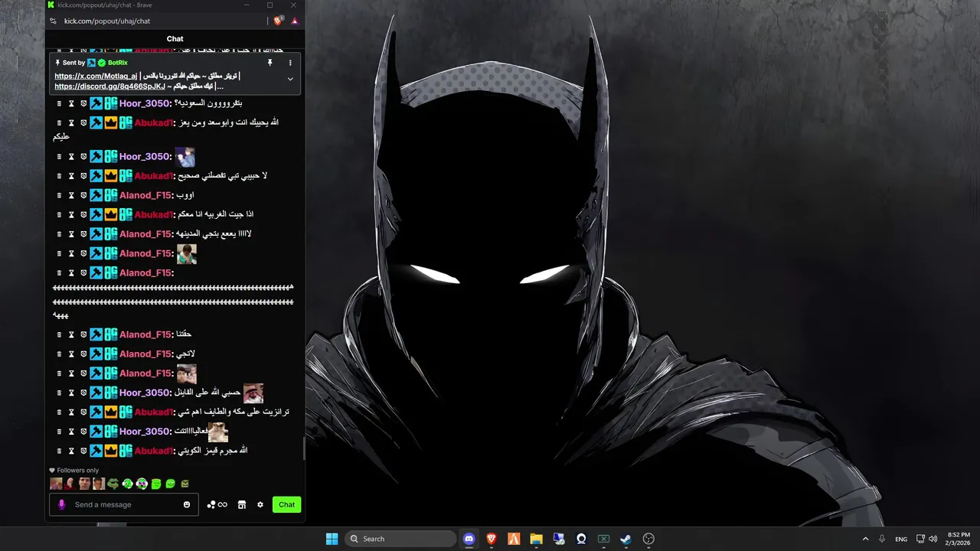The height and width of the screenshot is (551, 980).
Task: Show hidden system tray icons chevron
Action: tap(865, 539)
